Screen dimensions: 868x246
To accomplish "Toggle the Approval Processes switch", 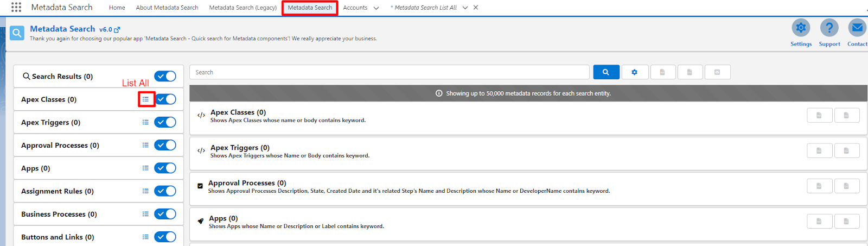I will click(x=165, y=145).
